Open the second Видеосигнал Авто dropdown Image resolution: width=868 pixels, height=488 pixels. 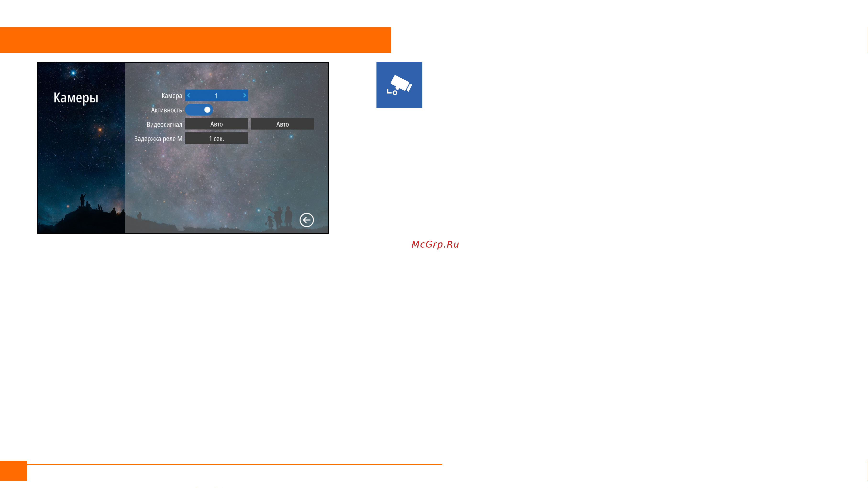coord(282,124)
